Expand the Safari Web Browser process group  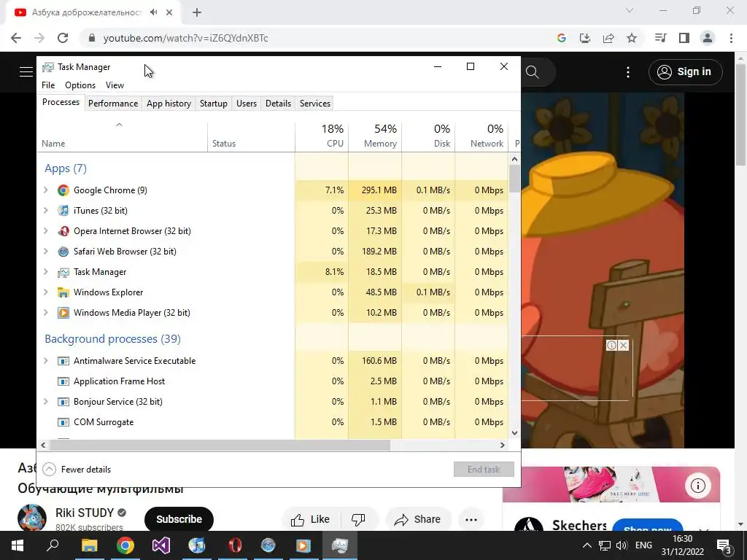pos(46,252)
